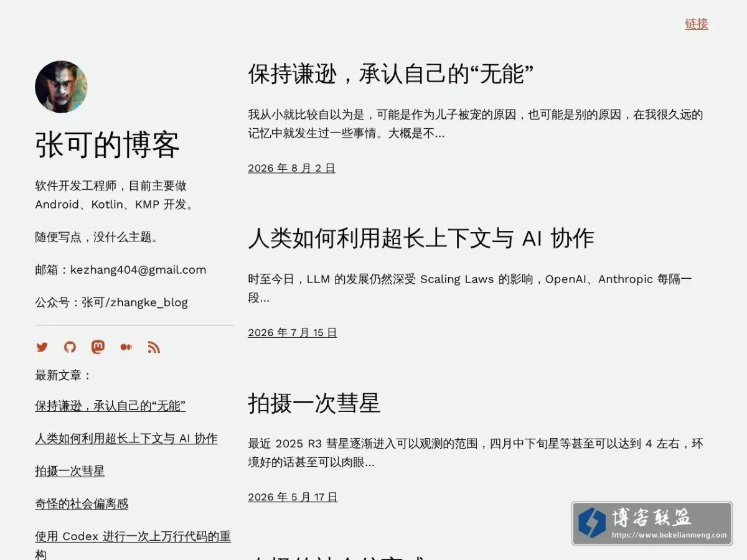Click the author avatar image

tap(61, 86)
